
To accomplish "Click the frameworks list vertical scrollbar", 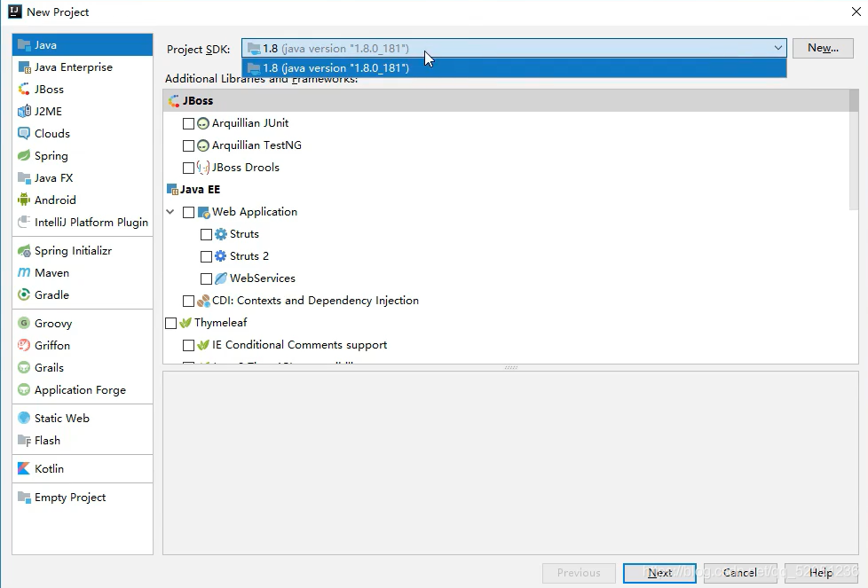I will [854, 150].
